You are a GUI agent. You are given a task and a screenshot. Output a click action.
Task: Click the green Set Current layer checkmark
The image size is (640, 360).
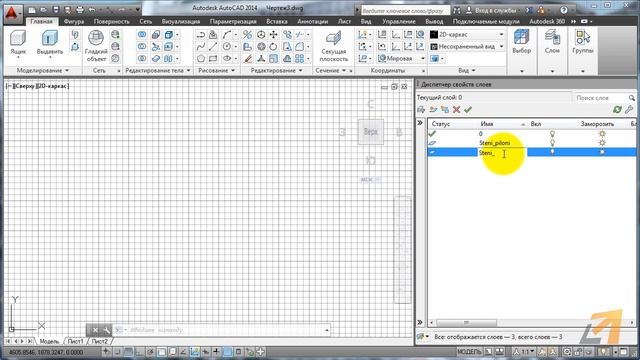[468, 109]
